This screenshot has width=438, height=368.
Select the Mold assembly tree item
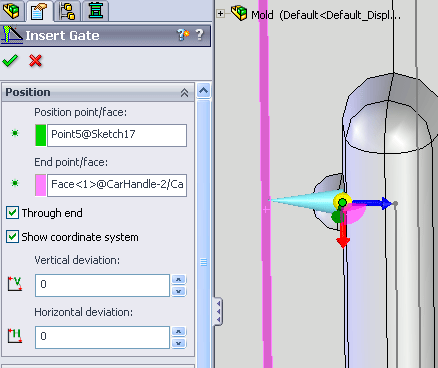point(326,15)
